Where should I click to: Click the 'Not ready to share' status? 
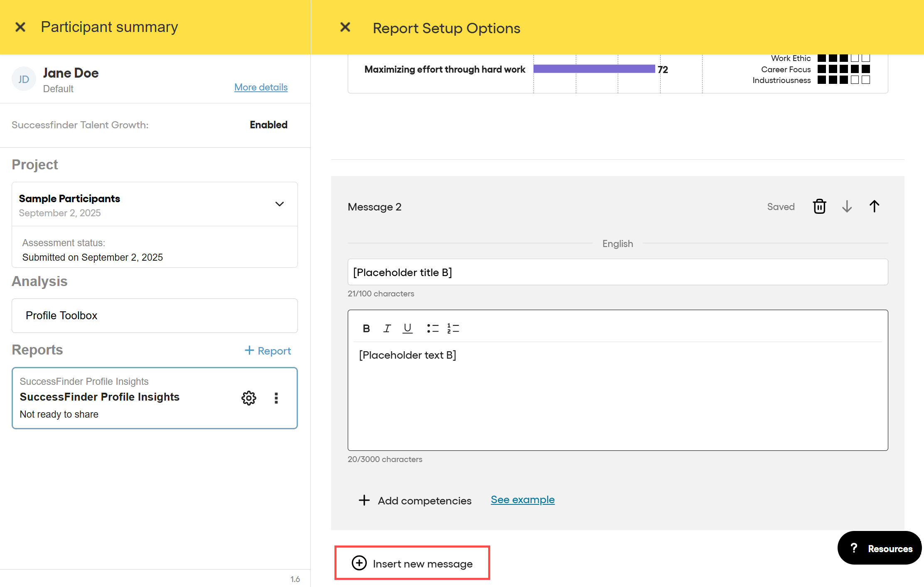tap(59, 414)
